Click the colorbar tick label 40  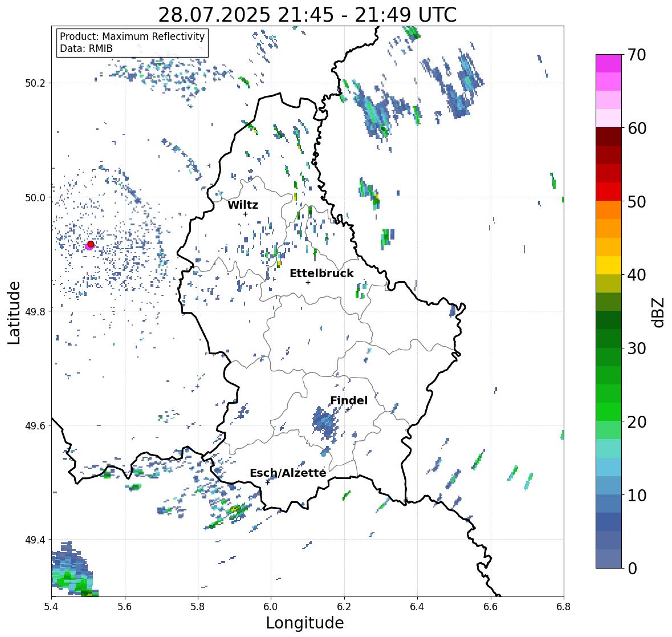[637, 275]
